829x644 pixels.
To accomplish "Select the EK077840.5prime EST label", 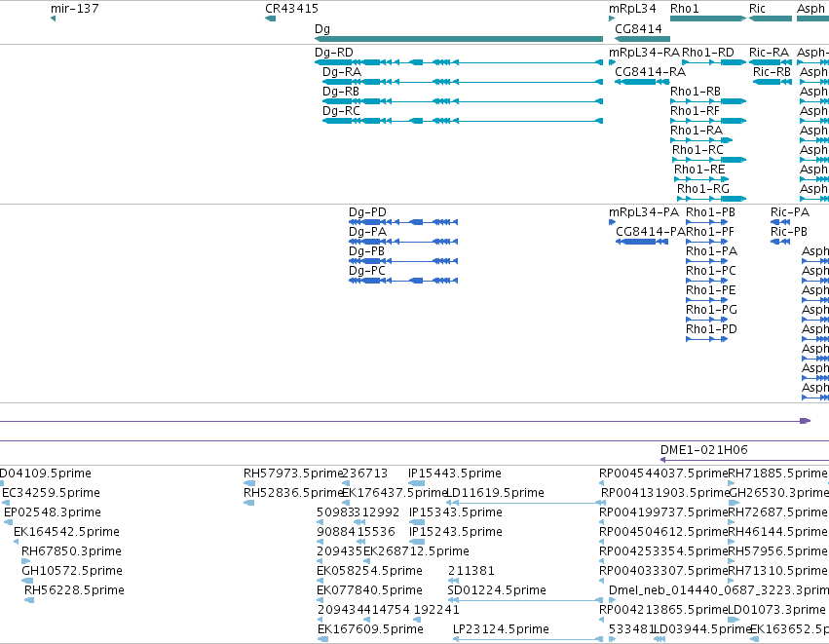I will click(x=369, y=590).
